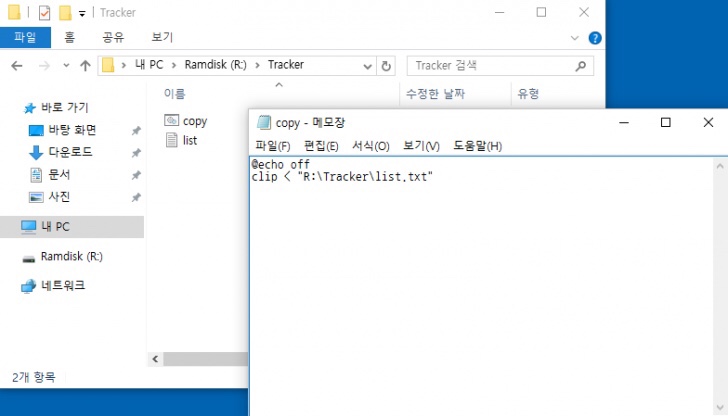Sort files by 수정한 날짜 column header
Screen dimensions: 728x416
click(x=435, y=94)
